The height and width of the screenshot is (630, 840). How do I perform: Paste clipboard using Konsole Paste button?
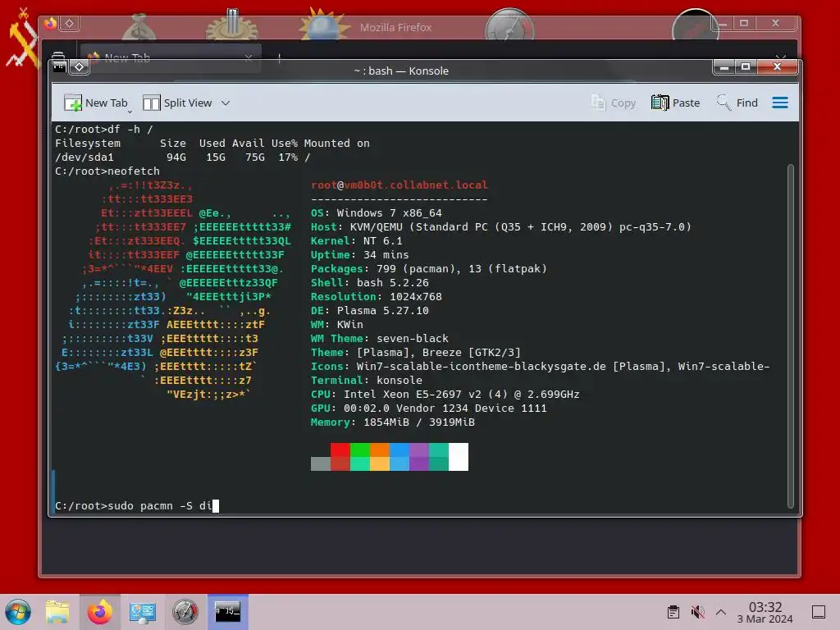pos(676,103)
